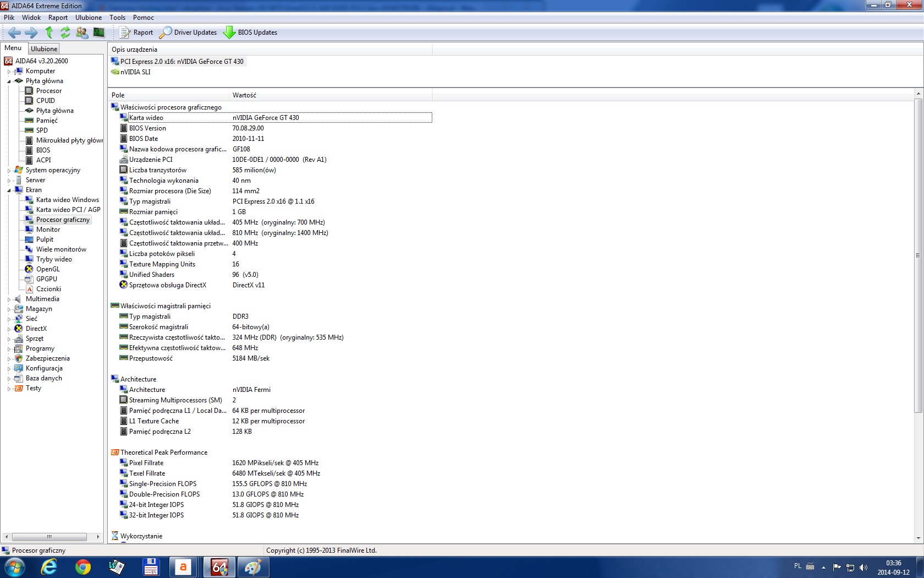The width and height of the screenshot is (924, 578).
Task: Open Driver Updates
Action: pyautogui.click(x=188, y=32)
